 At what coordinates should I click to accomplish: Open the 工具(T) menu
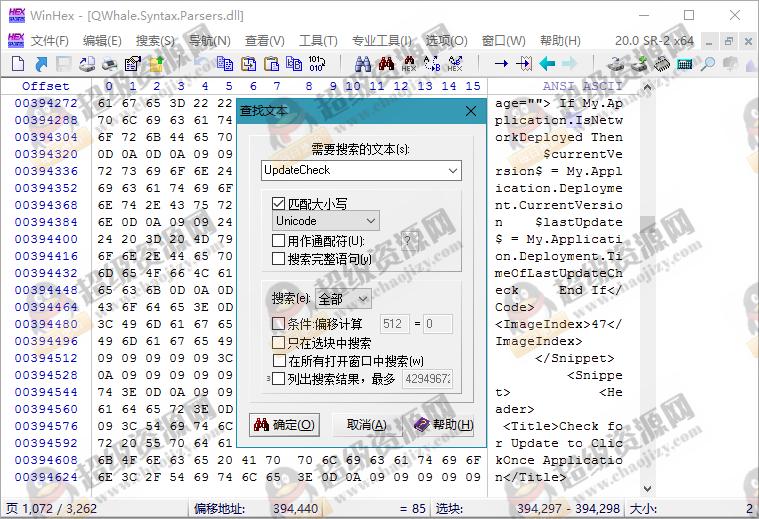[318, 41]
